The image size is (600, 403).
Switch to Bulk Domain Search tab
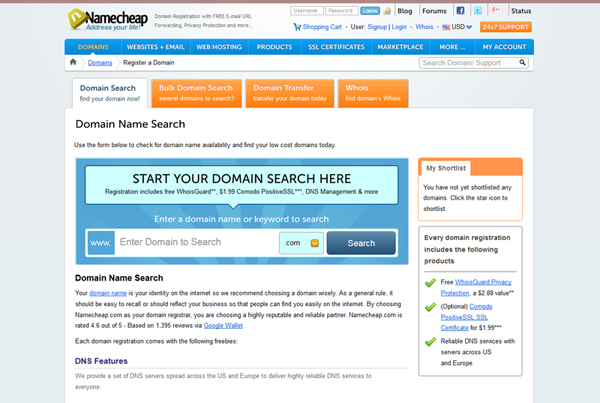(x=196, y=93)
